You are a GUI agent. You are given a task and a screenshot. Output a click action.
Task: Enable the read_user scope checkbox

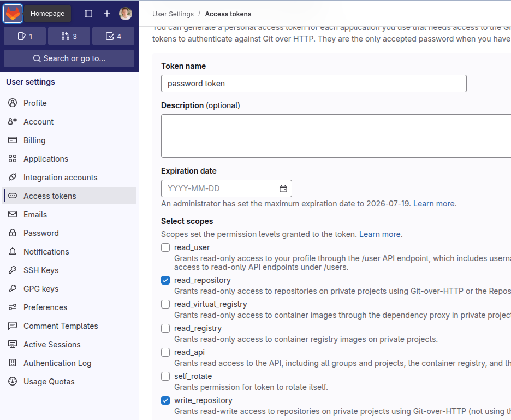[x=165, y=247]
